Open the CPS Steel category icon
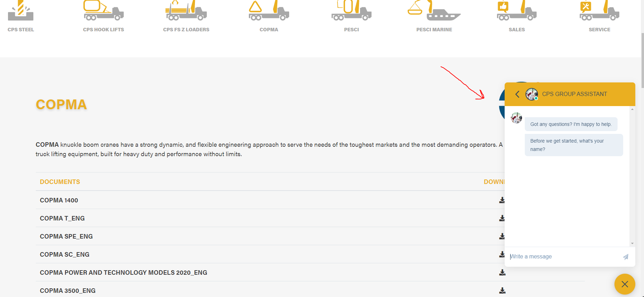644x297 pixels. point(21,10)
